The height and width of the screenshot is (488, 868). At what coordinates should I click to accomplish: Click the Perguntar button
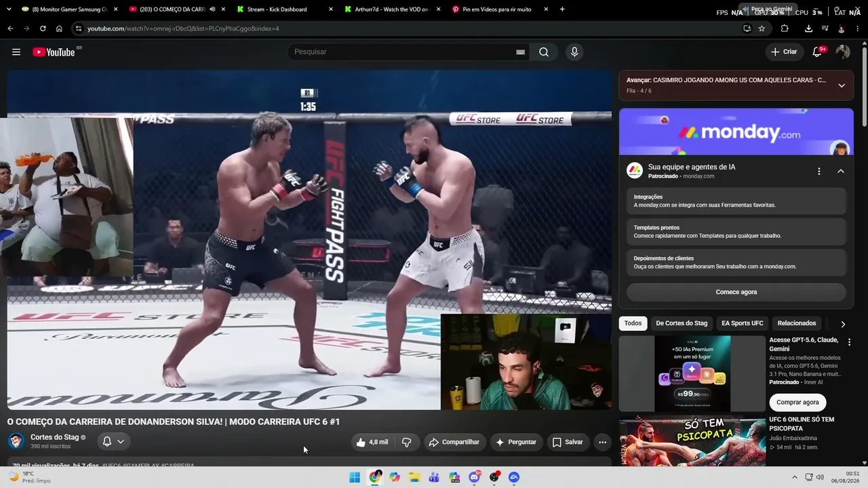pos(516,442)
